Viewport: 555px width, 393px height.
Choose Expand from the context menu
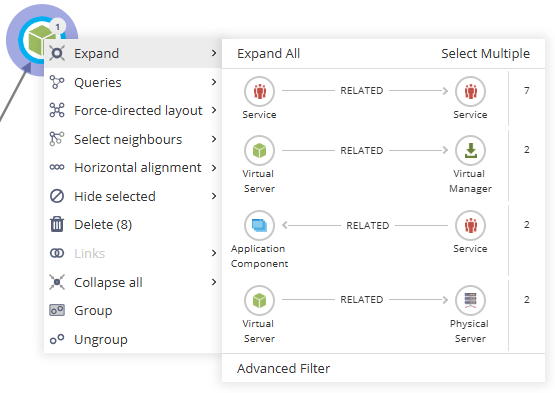pos(133,53)
